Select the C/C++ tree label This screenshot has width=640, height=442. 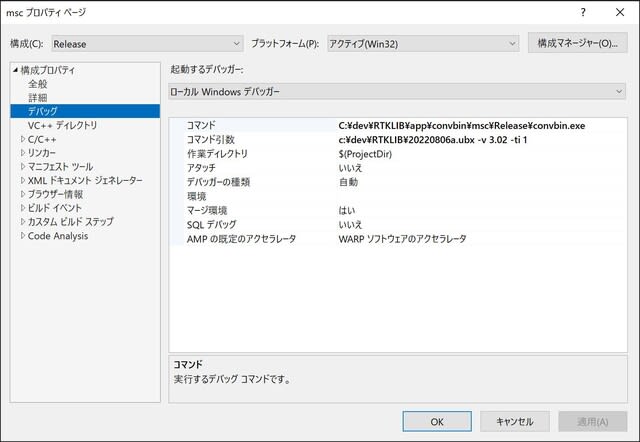(42, 140)
